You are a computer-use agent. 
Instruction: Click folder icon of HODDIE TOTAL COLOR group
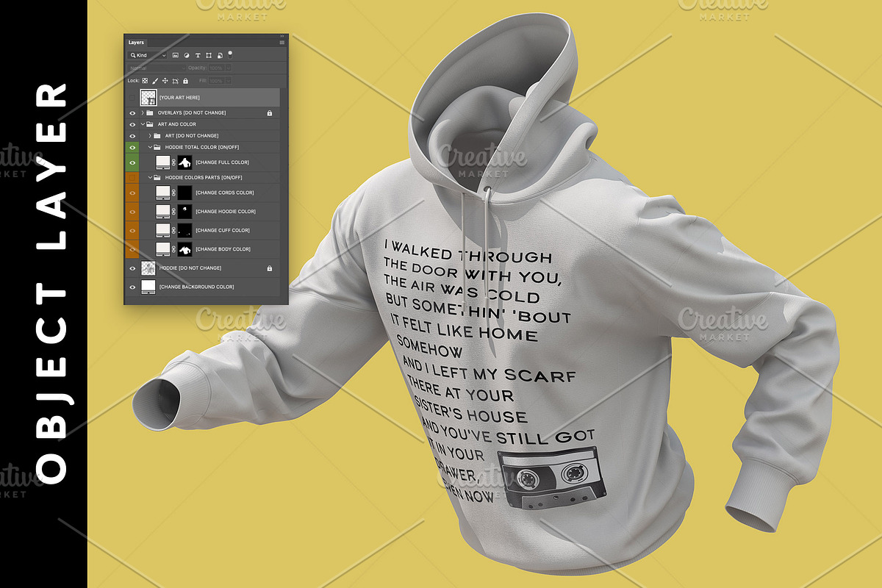(x=157, y=147)
